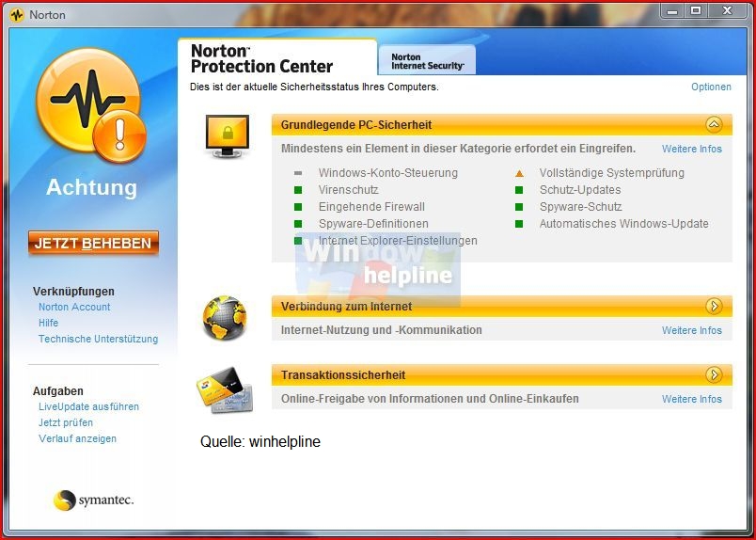The image size is (756, 540).
Task: Minimize the Norton window
Action: [671, 10]
